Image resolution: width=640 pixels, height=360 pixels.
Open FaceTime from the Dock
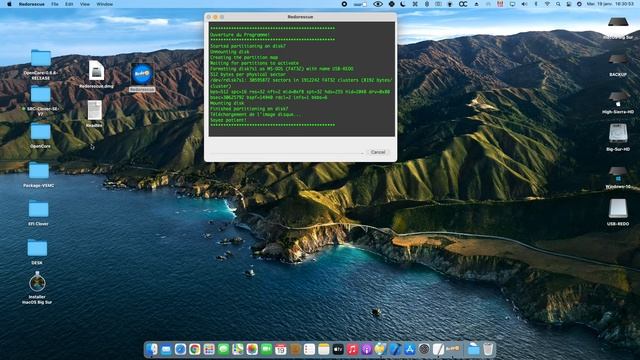[266, 349]
